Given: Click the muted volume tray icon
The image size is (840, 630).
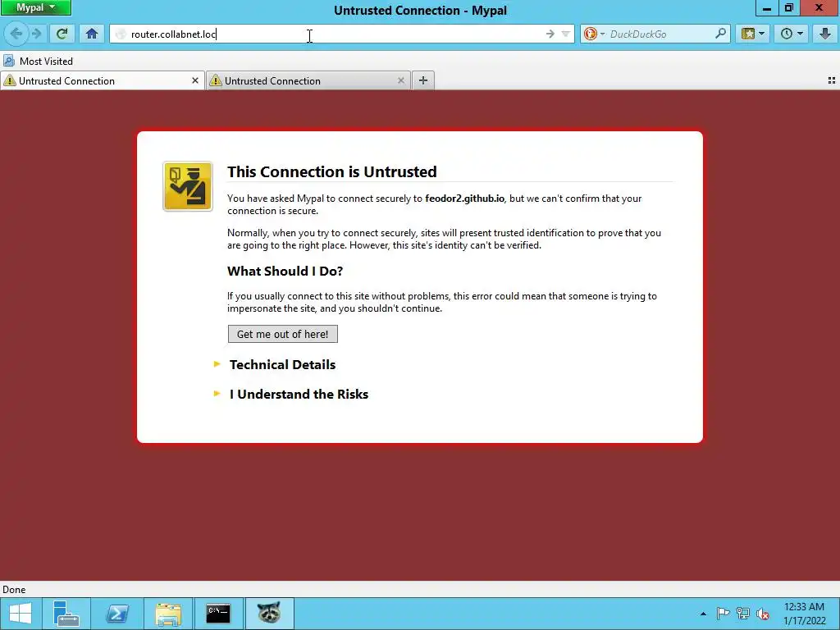Looking at the screenshot, I should click(x=763, y=614).
